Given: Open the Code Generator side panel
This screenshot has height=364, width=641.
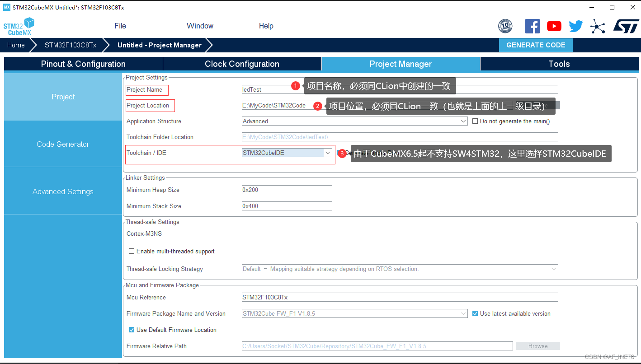Looking at the screenshot, I should click(x=63, y=144).
